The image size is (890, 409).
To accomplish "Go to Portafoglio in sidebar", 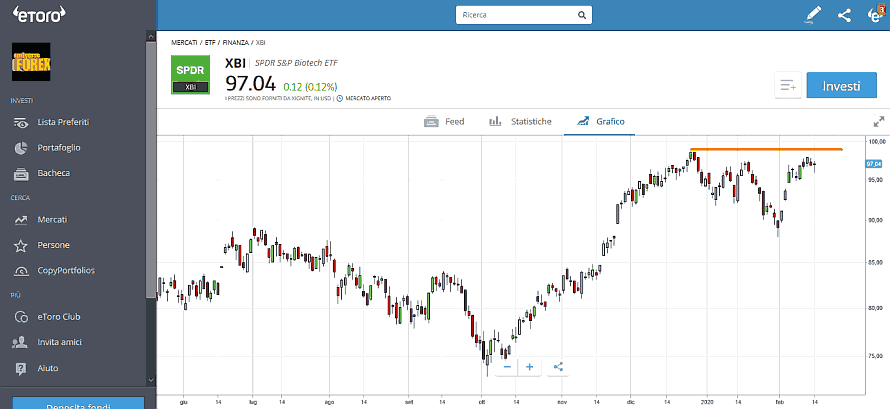I will pyautogui.click(x=59, y=147).
